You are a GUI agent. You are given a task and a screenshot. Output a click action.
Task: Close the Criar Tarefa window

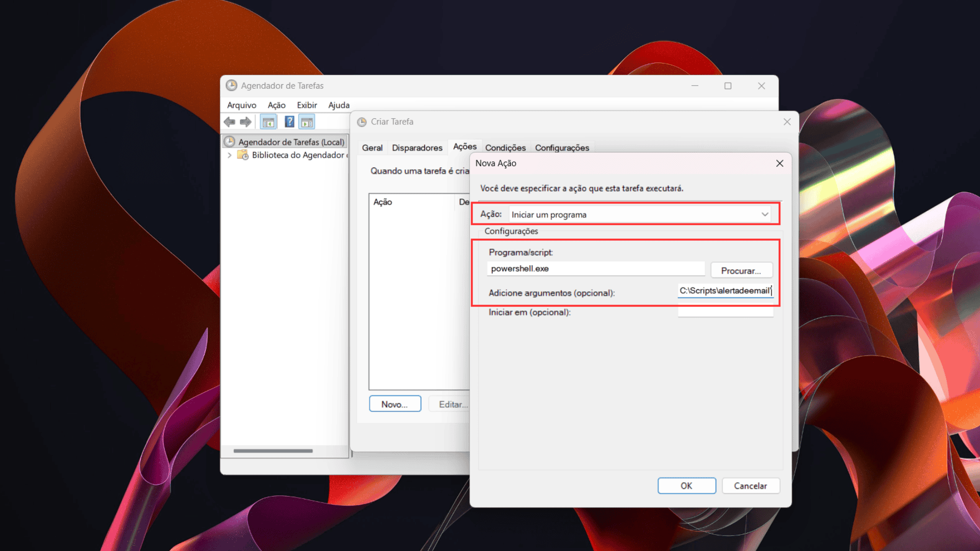(787, 122)
